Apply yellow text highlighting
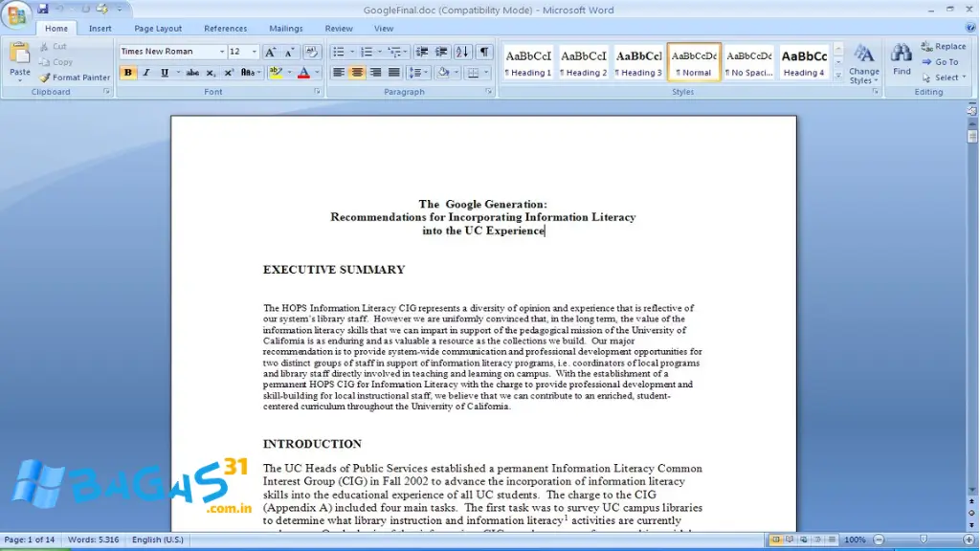980x551 pixels. 275,72
